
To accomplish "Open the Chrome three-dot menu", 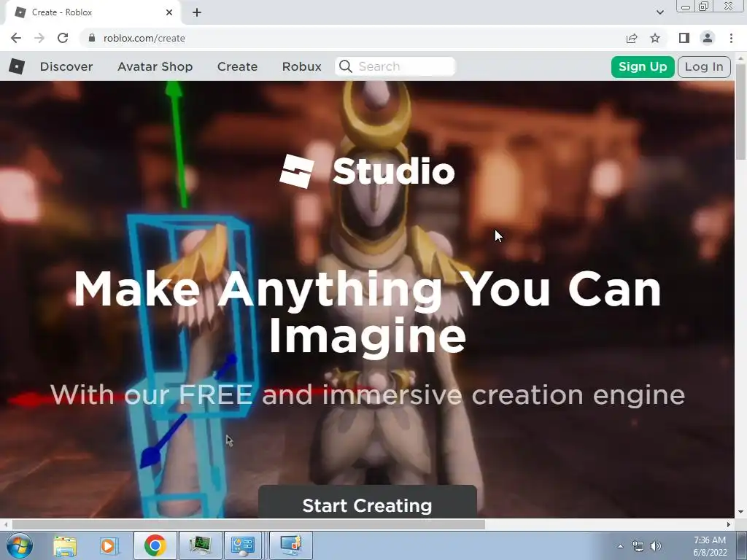I will pos(731,38).
